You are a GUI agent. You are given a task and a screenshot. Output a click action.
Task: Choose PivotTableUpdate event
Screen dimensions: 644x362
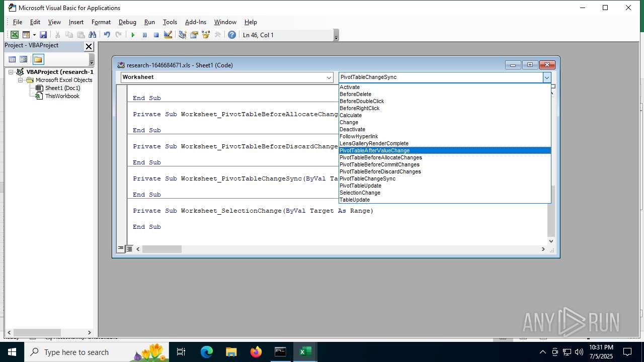click(445, 186)
